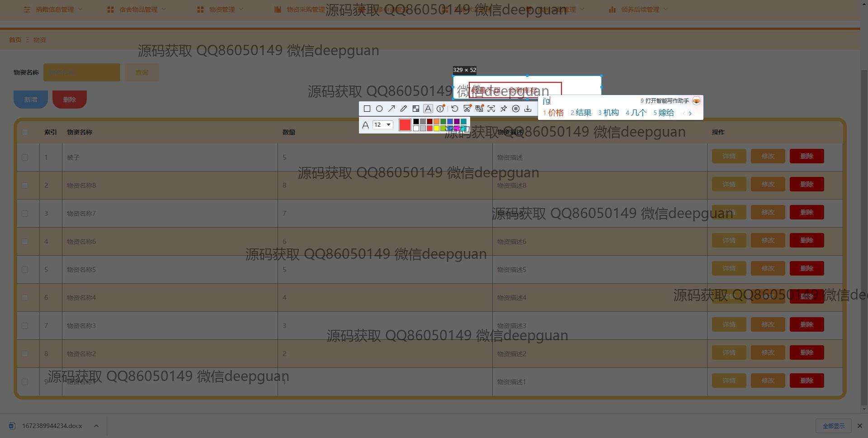Viewport: 868px width, 438px height.
Task: Choose IME candidate 嫁给
Action: click(x=664, y=113)
